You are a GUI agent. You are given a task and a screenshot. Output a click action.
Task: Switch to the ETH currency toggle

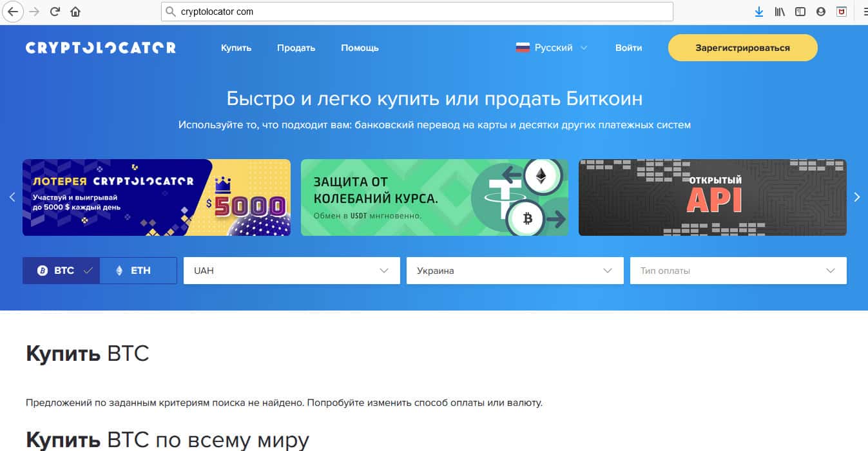[138, 271]
